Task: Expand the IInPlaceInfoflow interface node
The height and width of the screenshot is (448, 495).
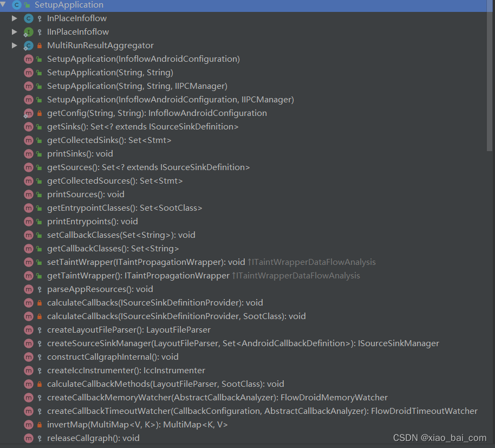Action: click(x=15, y=31)
